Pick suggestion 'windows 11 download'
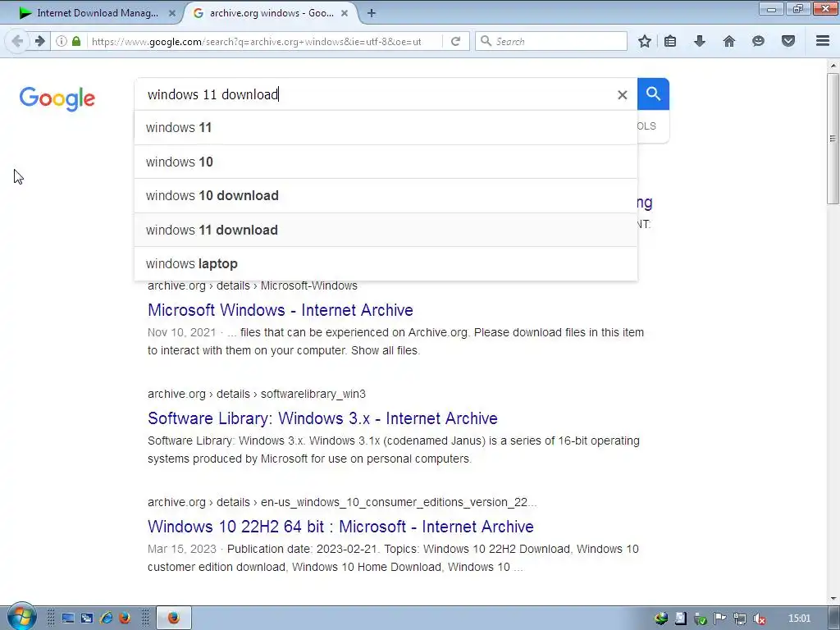Screen dimensions: 840x630 click(386, 230)
